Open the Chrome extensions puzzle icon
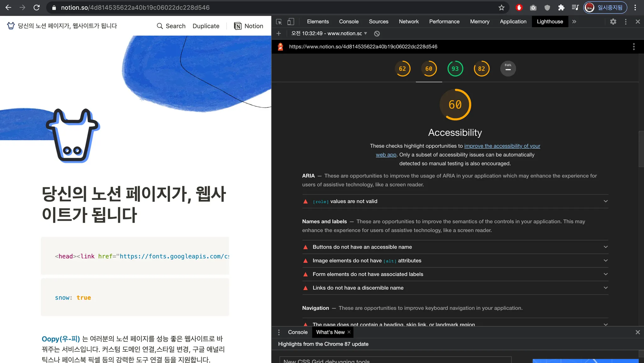This screenshot has width=644, height=363. [x=561, y=8]
